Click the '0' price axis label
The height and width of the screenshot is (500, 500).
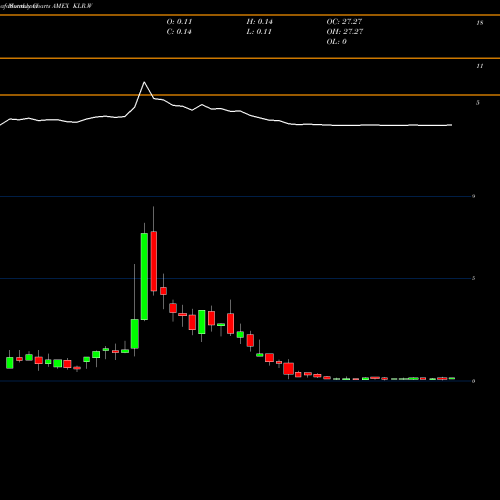tap(473, 381)
